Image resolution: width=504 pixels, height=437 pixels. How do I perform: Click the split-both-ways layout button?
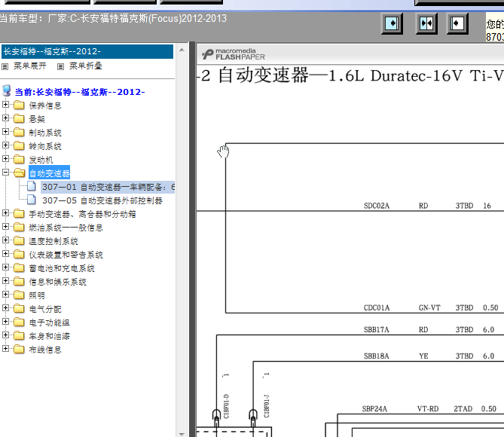pos(426,23)
